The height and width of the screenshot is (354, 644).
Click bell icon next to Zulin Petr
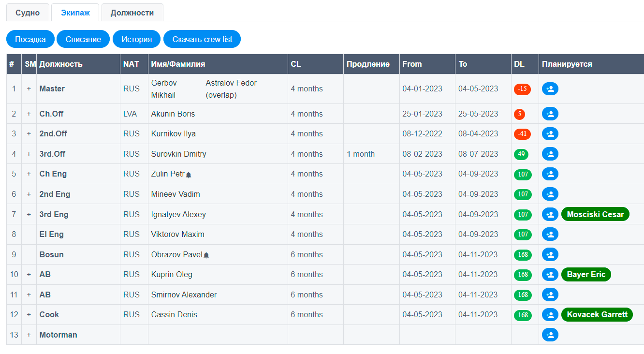point(189,175)
